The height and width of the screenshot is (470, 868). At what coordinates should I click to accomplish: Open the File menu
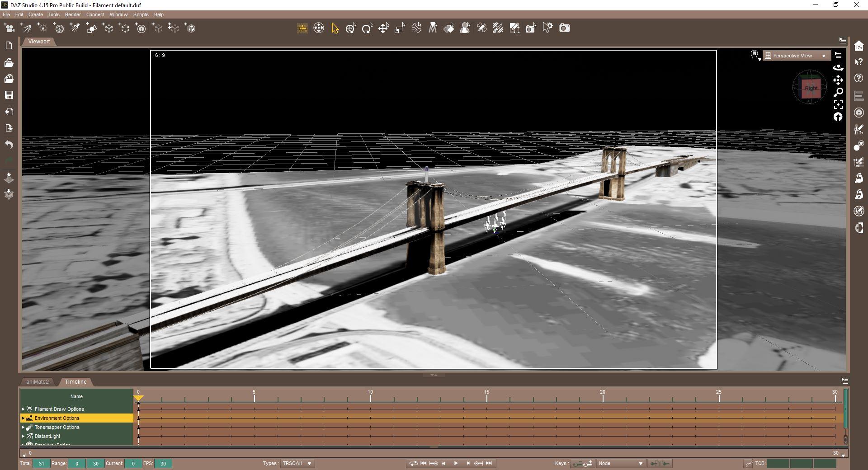click(x=6, y=14)
